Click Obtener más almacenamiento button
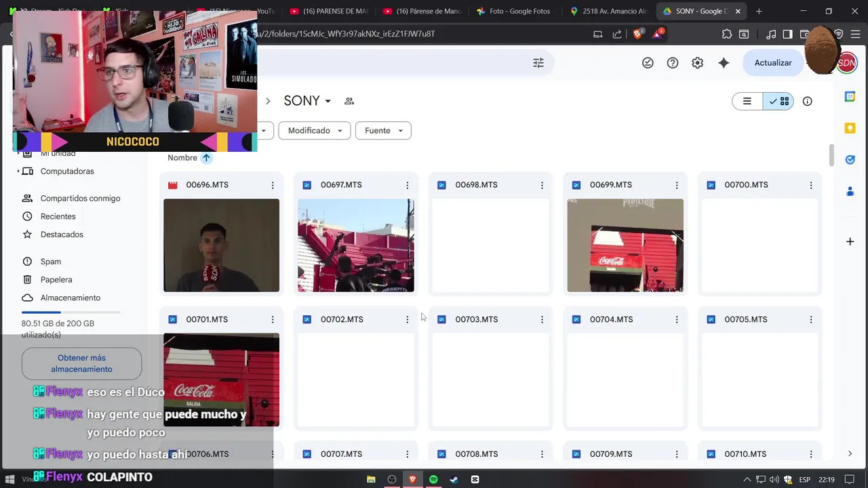This screenshot has width=868, height=488. coord(81,363)
